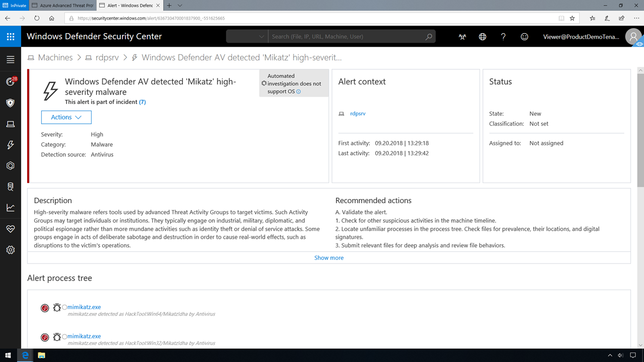Open the globe time zone icon

[x=482, y=37]
